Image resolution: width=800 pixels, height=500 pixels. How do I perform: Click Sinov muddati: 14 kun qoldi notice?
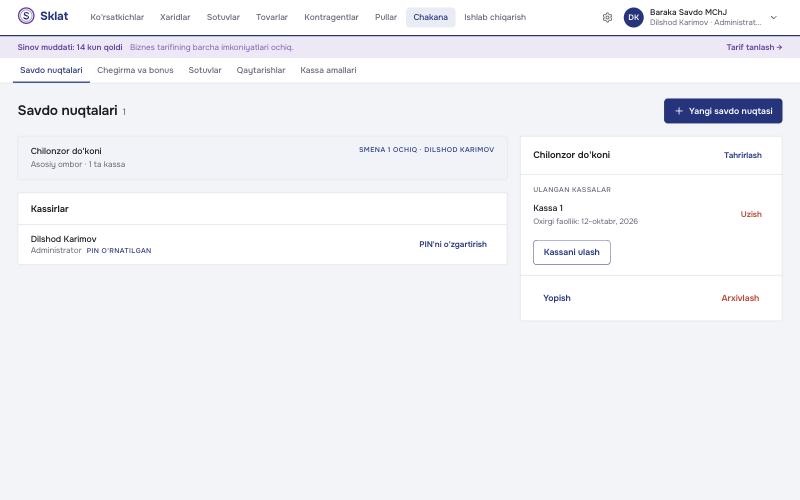point(70,47)
